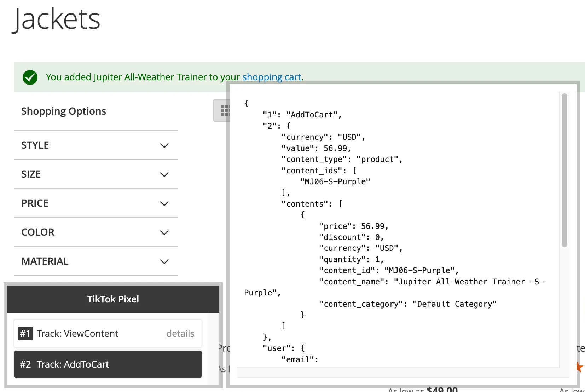Image resolution: width=585 pixels, height=392 pixels.
Task: Click the orange rating star icon
Action: pos(580,367)
